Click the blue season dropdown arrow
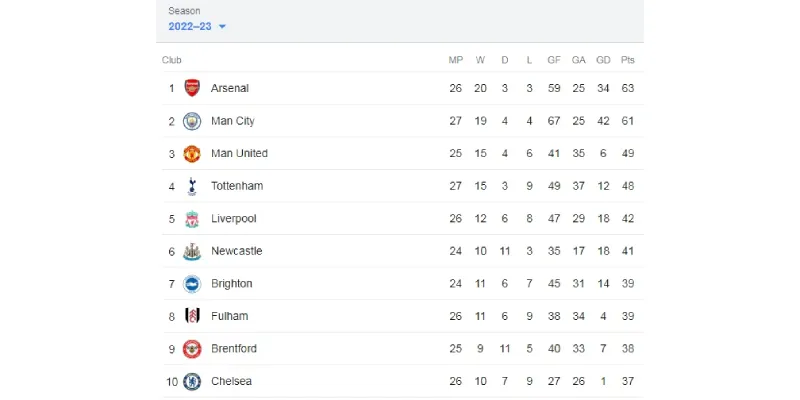The width and height of the screenshot is (800, 400). pos(222,27)
